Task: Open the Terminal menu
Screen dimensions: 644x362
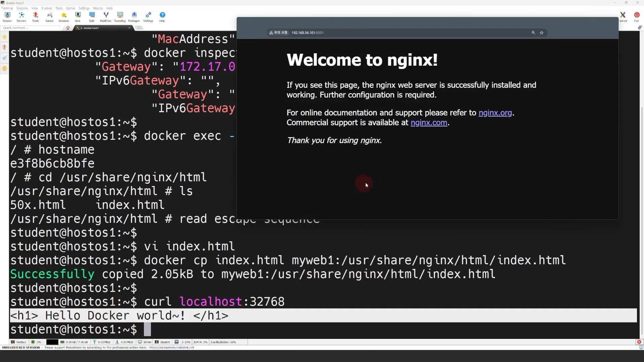Action: pos(7,8)
